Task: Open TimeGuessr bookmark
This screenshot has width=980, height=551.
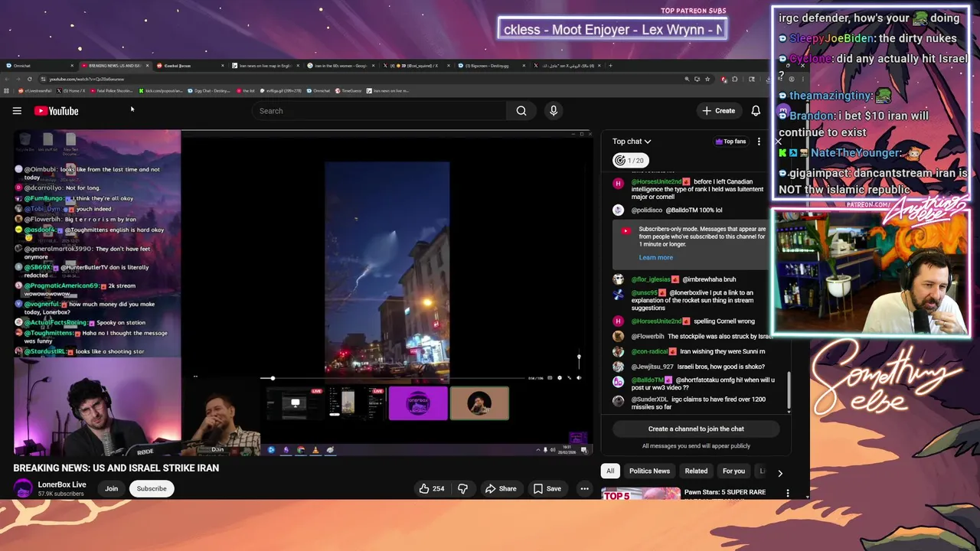Action: 348,91
